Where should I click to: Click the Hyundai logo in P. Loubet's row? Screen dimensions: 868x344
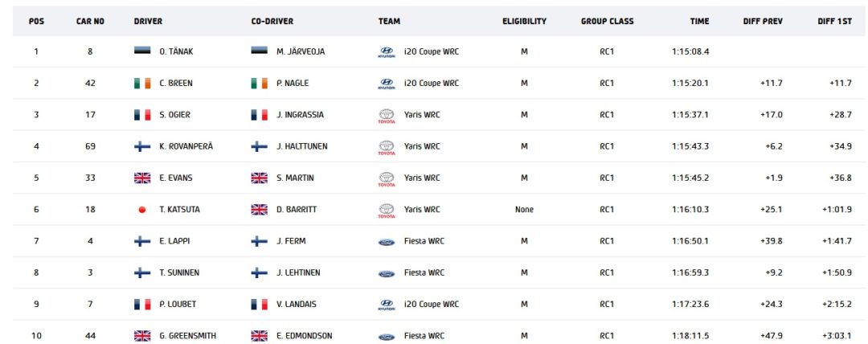pos(387,305)
